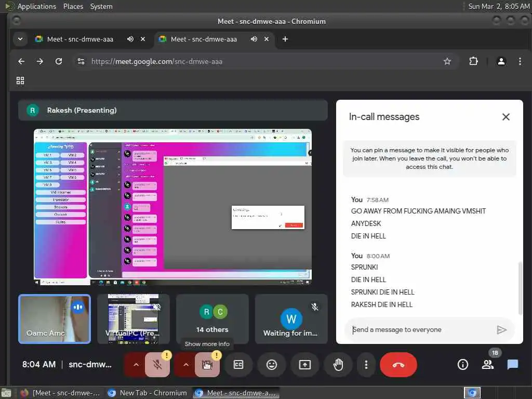This screenshot has width=532, height=399.
Task: Click the 8:00 AM message timestamp
Action: [x=378, y=256]
